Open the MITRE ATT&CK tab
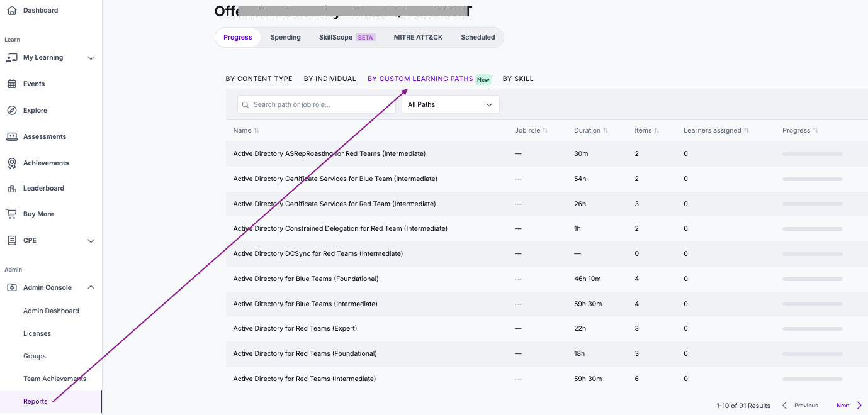Image resolution: width=868 pixels, height=415 pixels. point(418,37)
